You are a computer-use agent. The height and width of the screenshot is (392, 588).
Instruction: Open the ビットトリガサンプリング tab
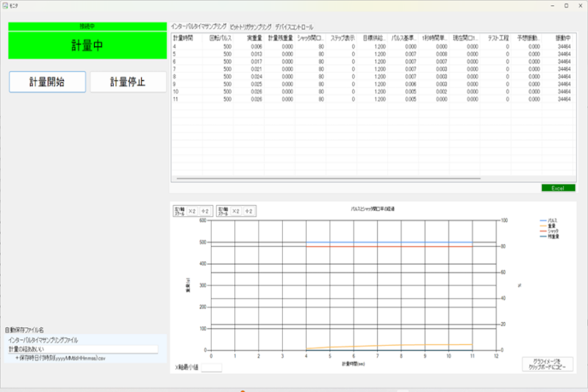pyautogui.click(x=251, y=27)
